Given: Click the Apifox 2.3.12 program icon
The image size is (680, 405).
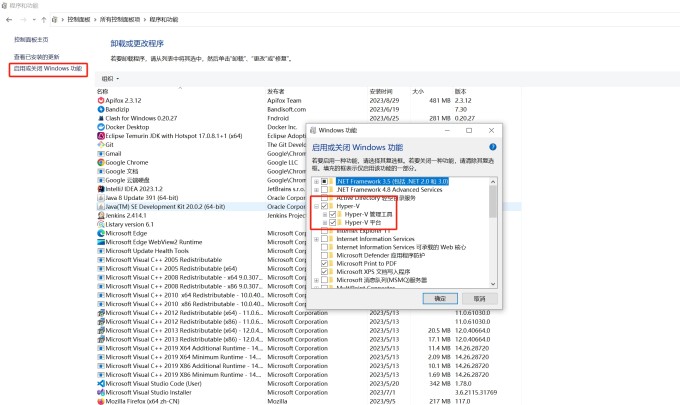Looking at the screenshot, I should coord(101,100).
